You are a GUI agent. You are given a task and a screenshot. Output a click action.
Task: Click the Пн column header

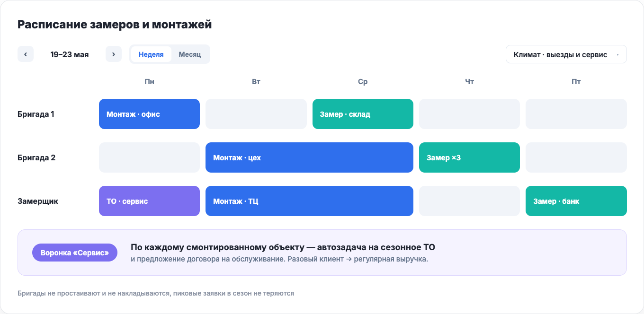coord(149,82)
